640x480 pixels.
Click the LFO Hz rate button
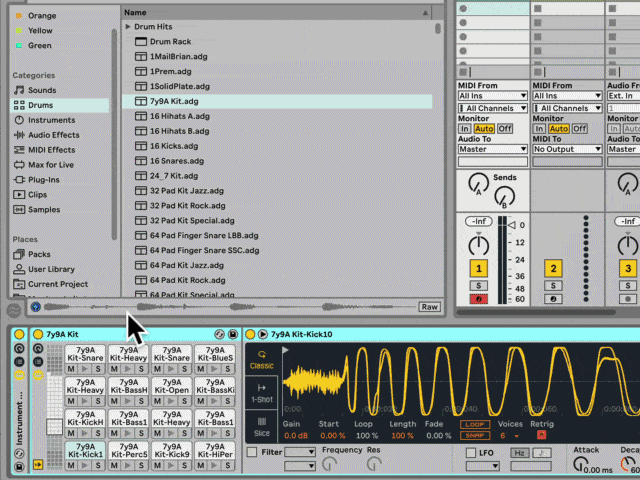pos(519,453)
